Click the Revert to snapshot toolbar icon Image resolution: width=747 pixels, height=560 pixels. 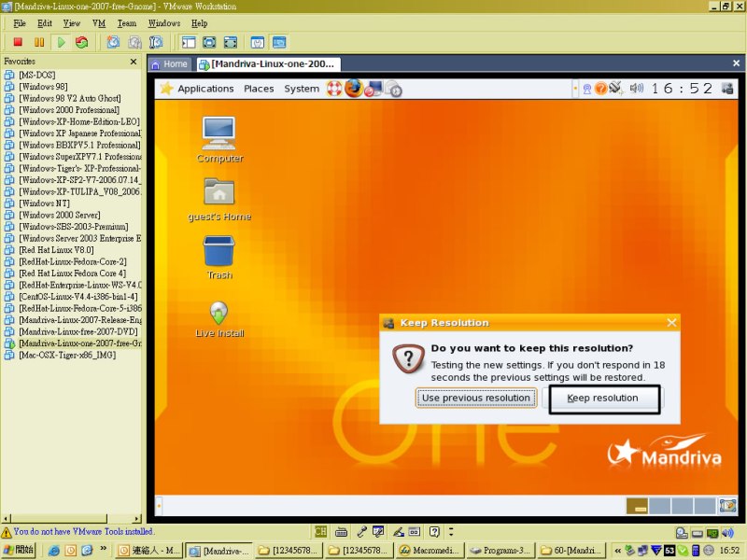(x=134, y=42)
